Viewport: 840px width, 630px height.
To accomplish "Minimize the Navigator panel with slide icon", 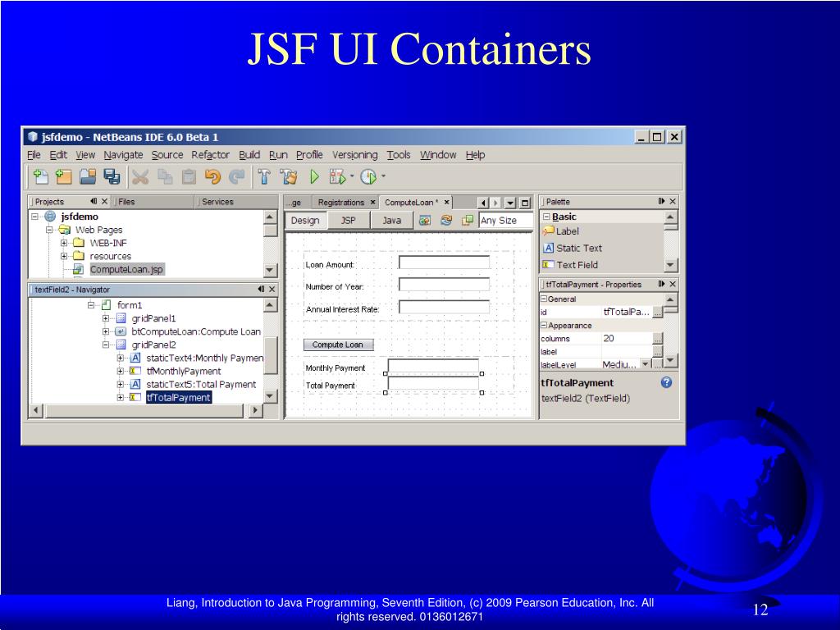I will click(x=261, y=290).
